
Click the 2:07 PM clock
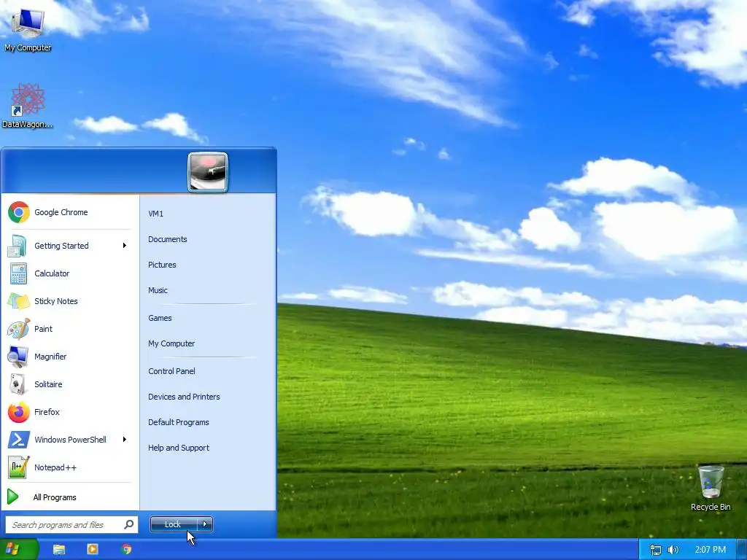(x=710, y=550)
